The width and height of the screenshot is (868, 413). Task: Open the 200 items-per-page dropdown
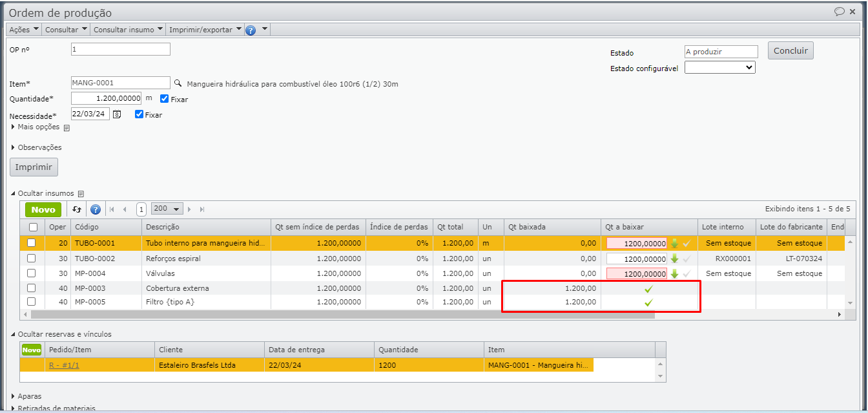point(167,209)
